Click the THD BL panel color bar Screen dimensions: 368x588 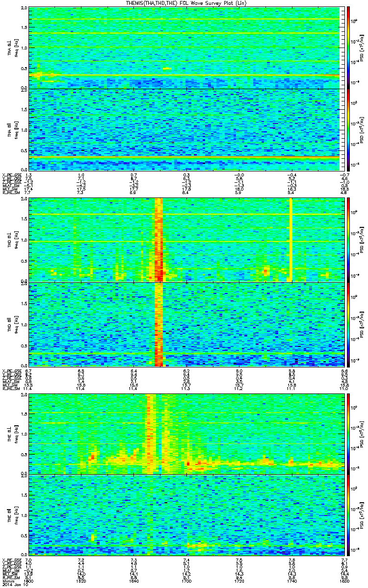[x=348, y=239]
